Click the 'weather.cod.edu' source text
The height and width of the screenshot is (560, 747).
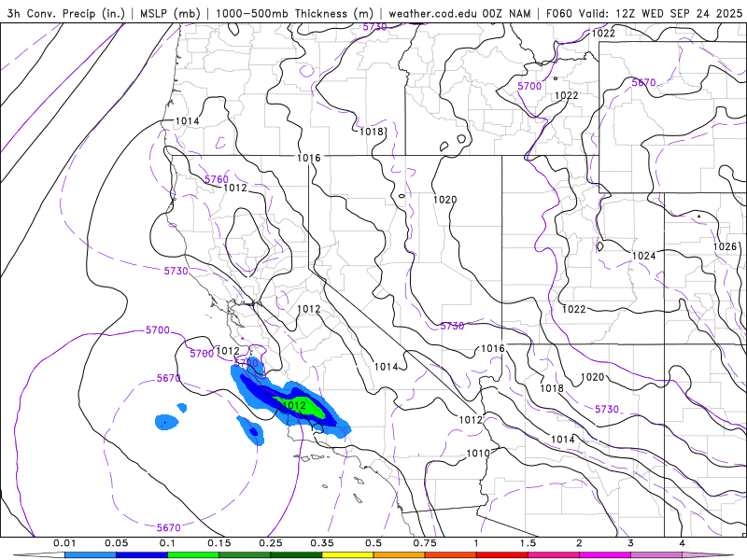[432, 13]
